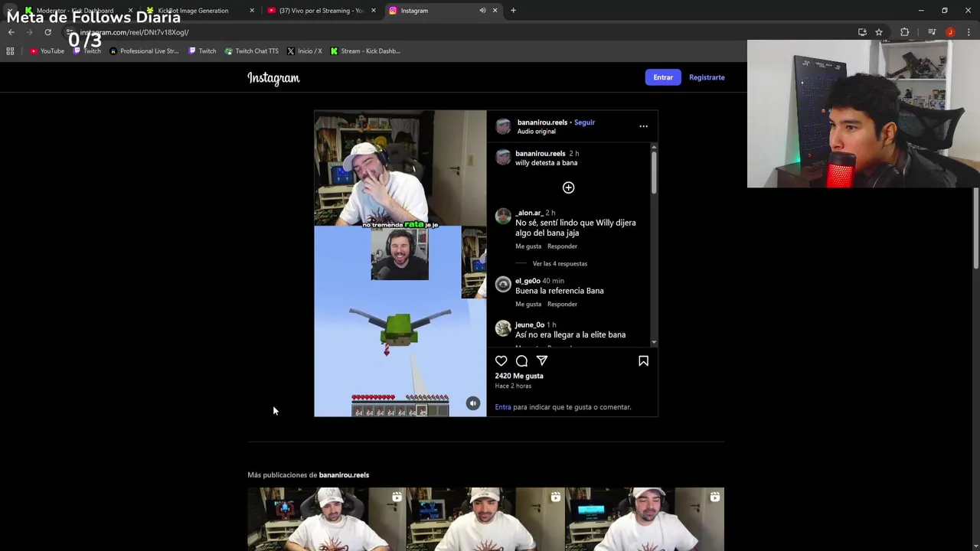Viewport: 980px width, 551px height.
Task: Open _alon.ar_ username in comments
Action: click(x=529, y=213)
